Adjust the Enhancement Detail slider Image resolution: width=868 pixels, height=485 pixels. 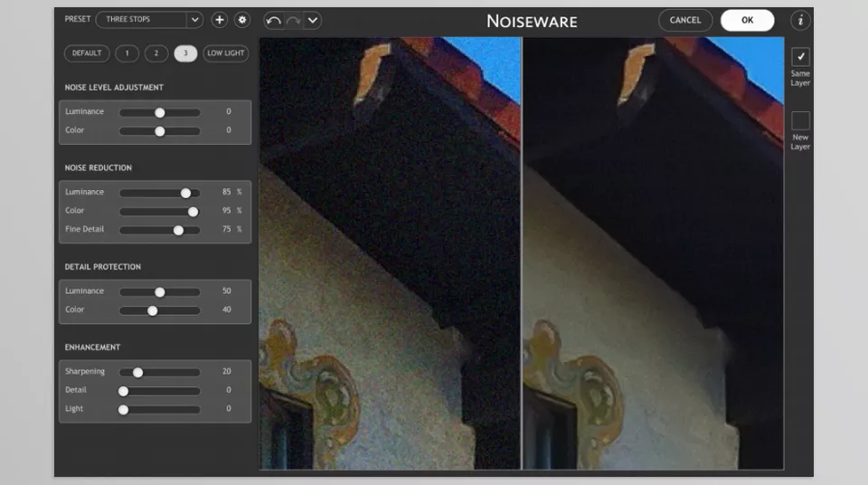point(160,391)
